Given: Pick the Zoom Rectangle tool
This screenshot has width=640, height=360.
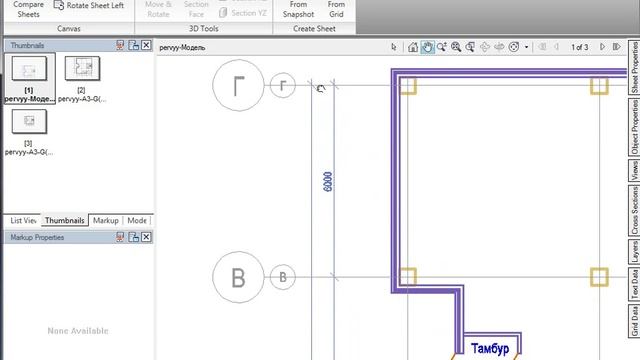Looking at the screenshot, I should (x=470, y=47).
